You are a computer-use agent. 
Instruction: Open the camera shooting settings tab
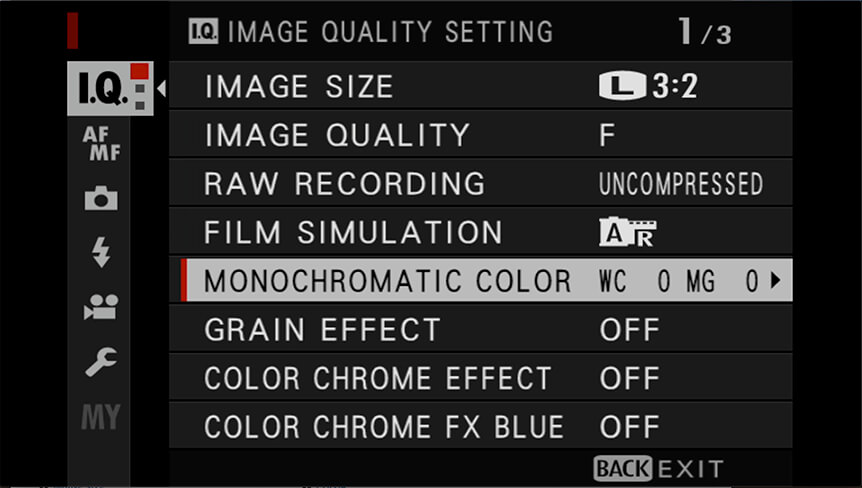pyautogui.click(x=101, y=198)
